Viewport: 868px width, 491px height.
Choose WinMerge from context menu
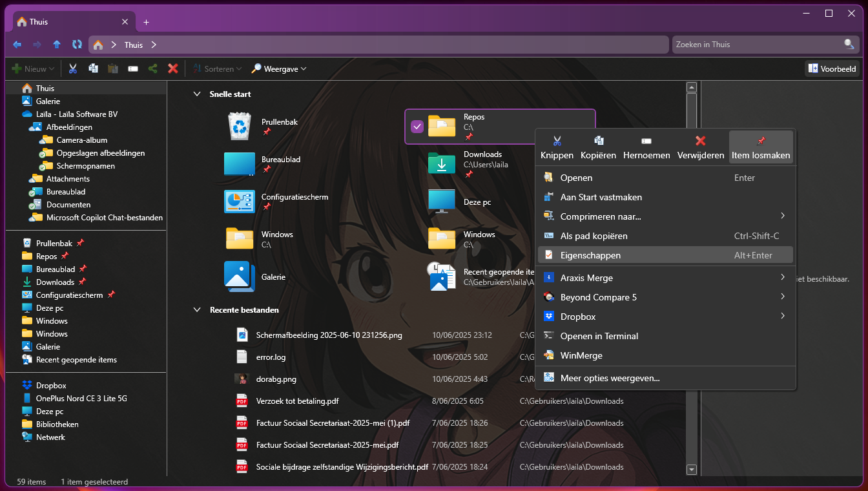pos(665,355)
